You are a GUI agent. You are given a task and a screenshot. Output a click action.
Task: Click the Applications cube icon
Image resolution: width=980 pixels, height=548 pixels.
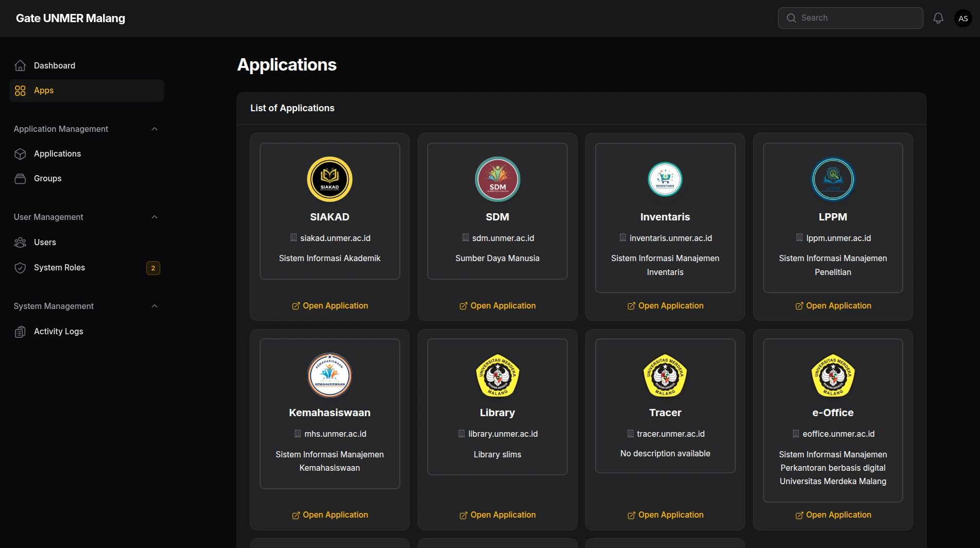coord(20,154)
